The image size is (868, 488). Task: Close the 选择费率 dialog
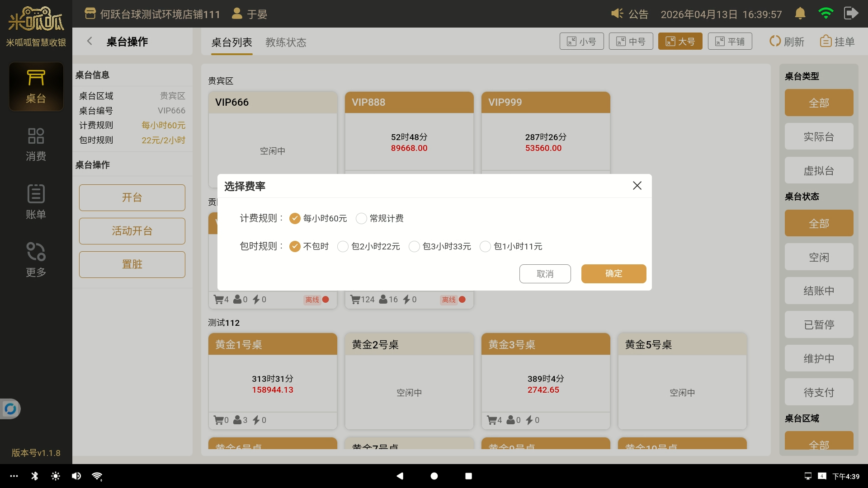click(x=637, y=186)
